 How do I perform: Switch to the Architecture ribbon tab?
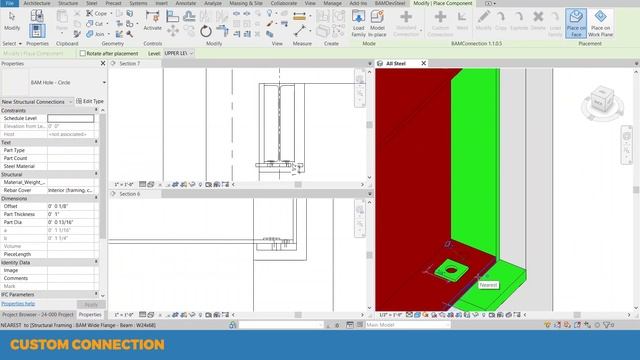click(x=37, y=3)
